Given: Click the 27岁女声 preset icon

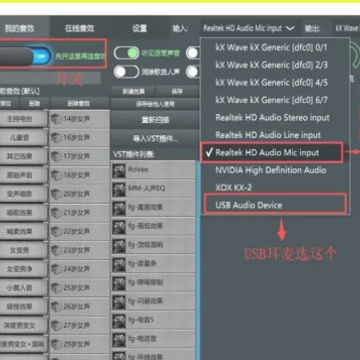Looking at the screenshot, I should click(57, 325).
